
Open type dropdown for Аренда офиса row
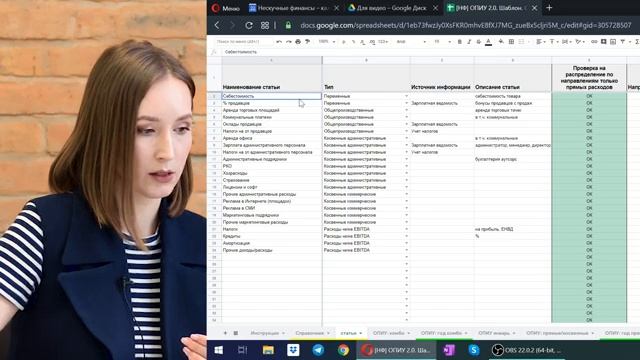click(x=407, y=138)
